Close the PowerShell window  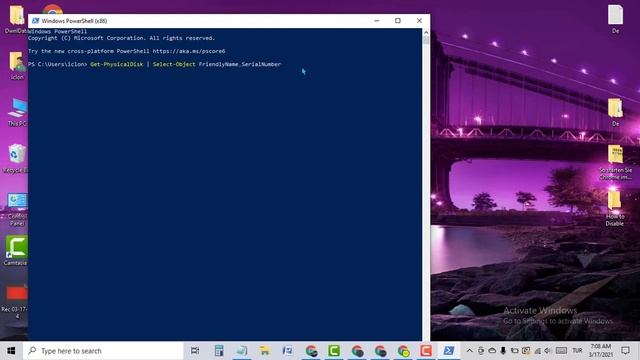pos(419,21)
